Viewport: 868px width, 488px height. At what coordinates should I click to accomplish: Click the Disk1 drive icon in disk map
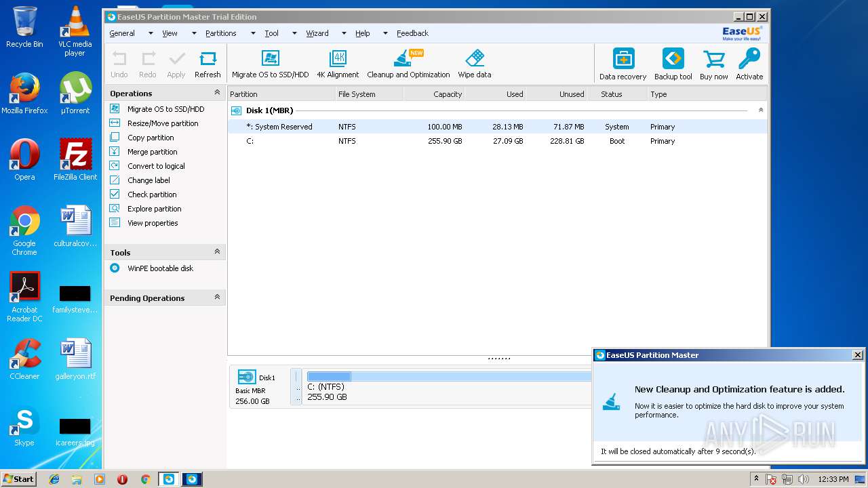(x=247, y=378)
